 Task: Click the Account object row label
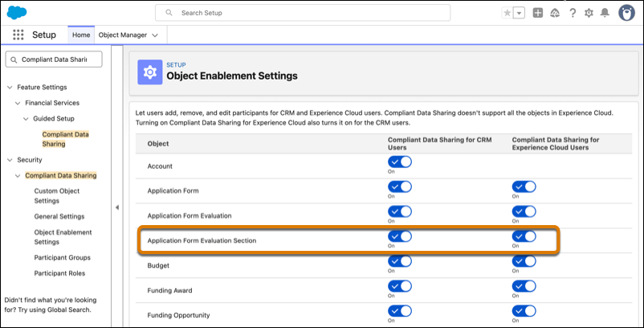[x=160, y=166]
